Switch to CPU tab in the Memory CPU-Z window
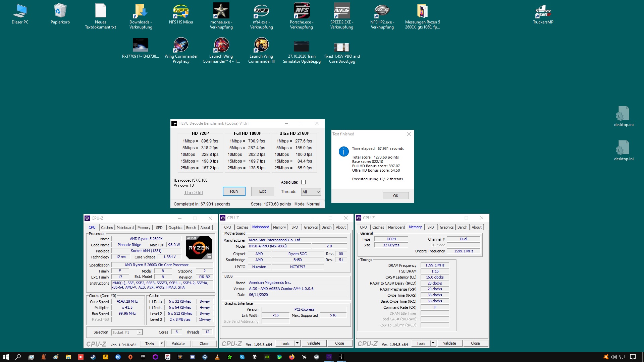 pyautogui.click(x=363, y=227)
